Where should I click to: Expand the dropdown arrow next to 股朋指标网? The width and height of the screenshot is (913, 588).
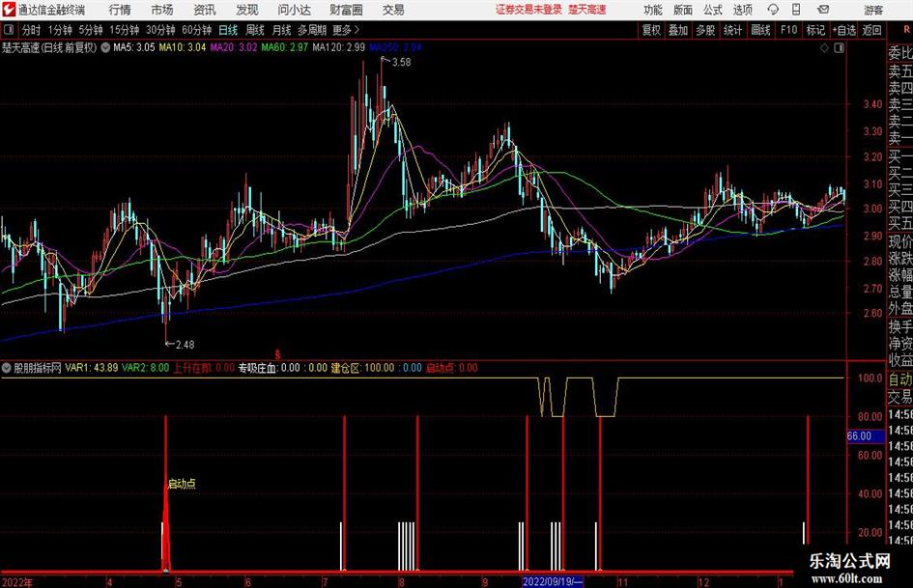7,368
